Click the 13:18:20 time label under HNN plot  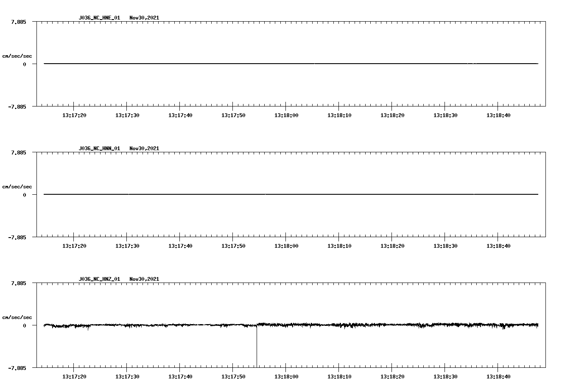tap(392, 246)
